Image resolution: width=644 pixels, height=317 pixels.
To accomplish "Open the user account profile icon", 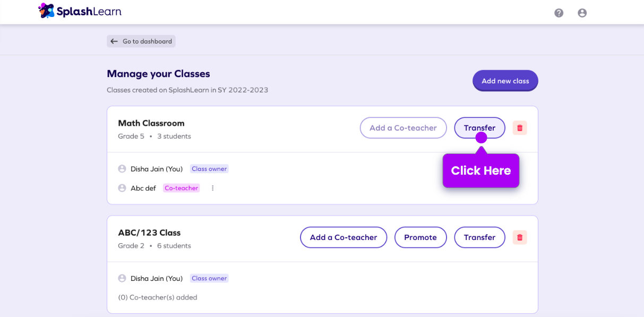I will 582,13.
